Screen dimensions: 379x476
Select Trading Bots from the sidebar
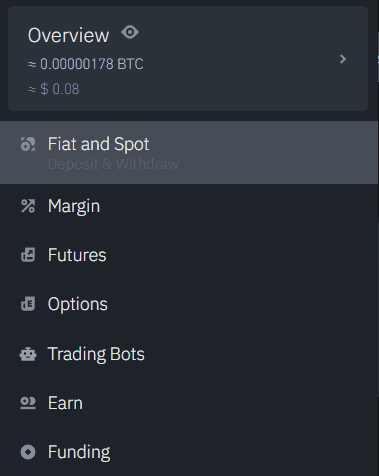pyautogui.click(x=189, y=354)
